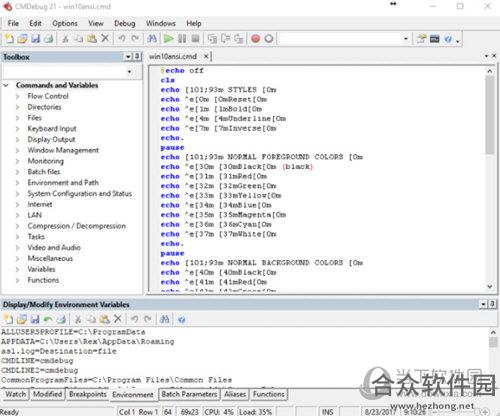Expand the Directories tree node

17,107
